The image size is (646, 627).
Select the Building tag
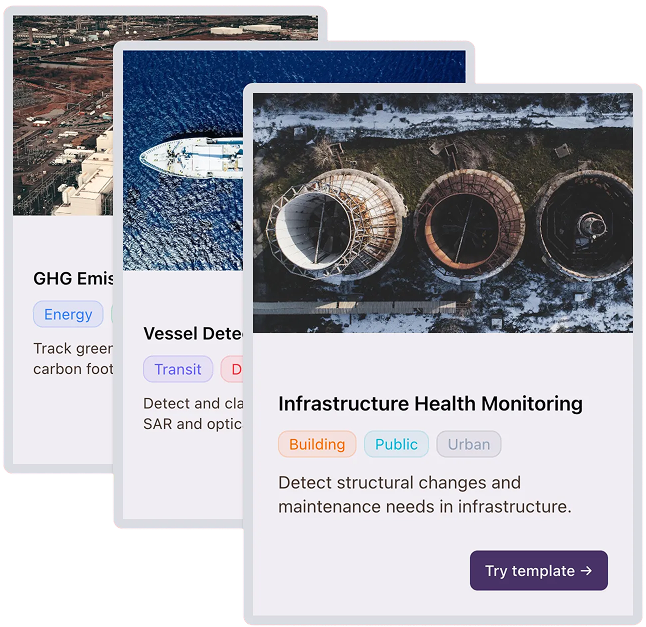pos(317,444)
